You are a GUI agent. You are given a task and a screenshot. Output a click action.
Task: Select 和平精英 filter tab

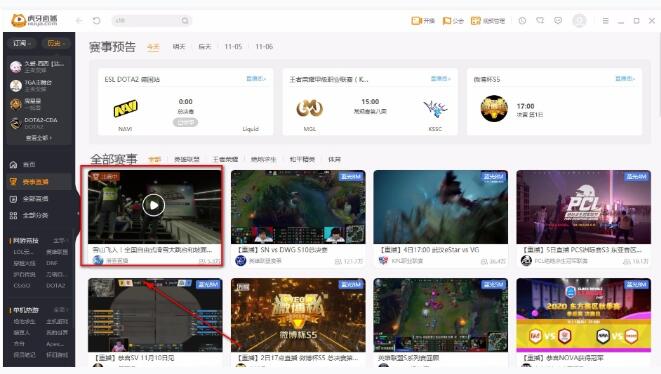pos(302,159)
